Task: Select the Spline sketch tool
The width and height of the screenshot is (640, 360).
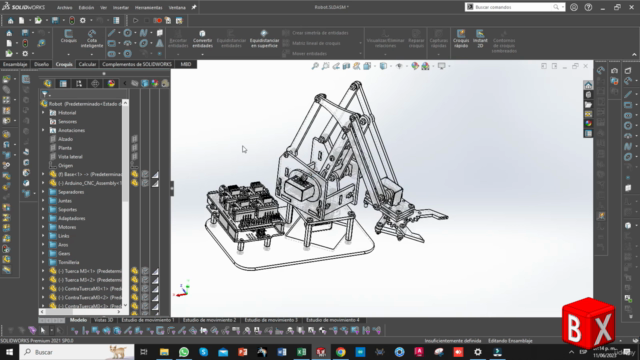Action: [143, 33]
